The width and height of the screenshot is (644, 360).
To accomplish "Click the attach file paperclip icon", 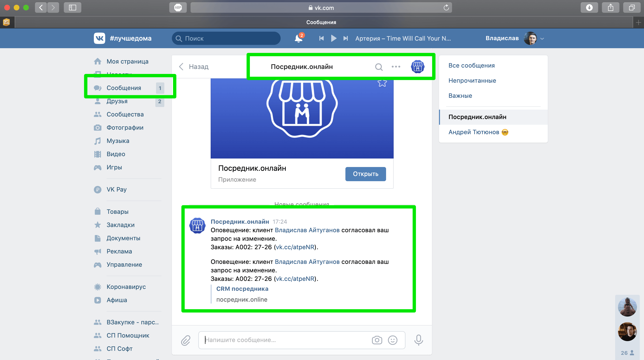I will 186,340.
